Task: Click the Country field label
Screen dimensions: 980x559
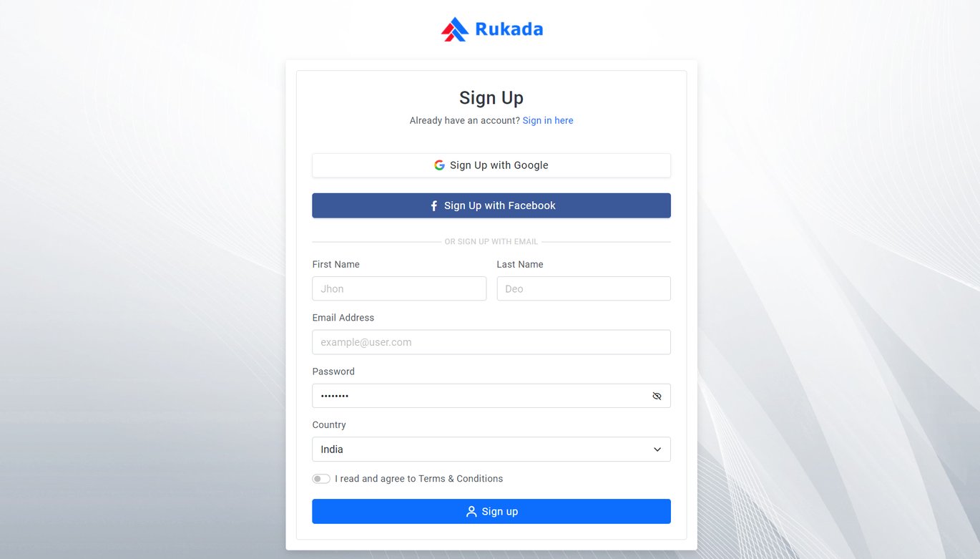Action: 329,425
